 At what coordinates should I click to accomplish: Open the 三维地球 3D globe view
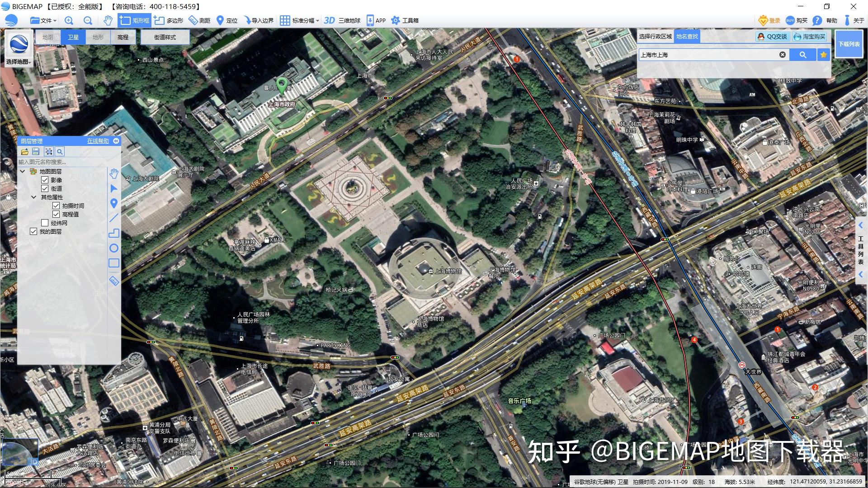342,20
